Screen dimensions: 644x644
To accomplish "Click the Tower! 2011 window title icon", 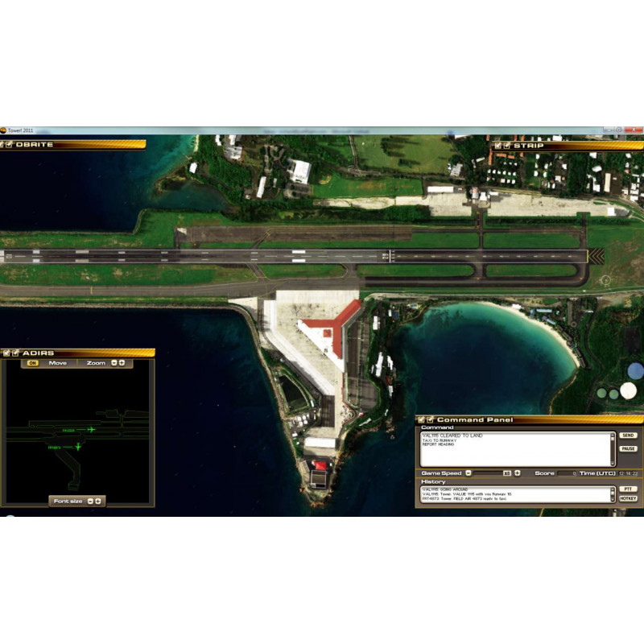I will tap(3, 130).
